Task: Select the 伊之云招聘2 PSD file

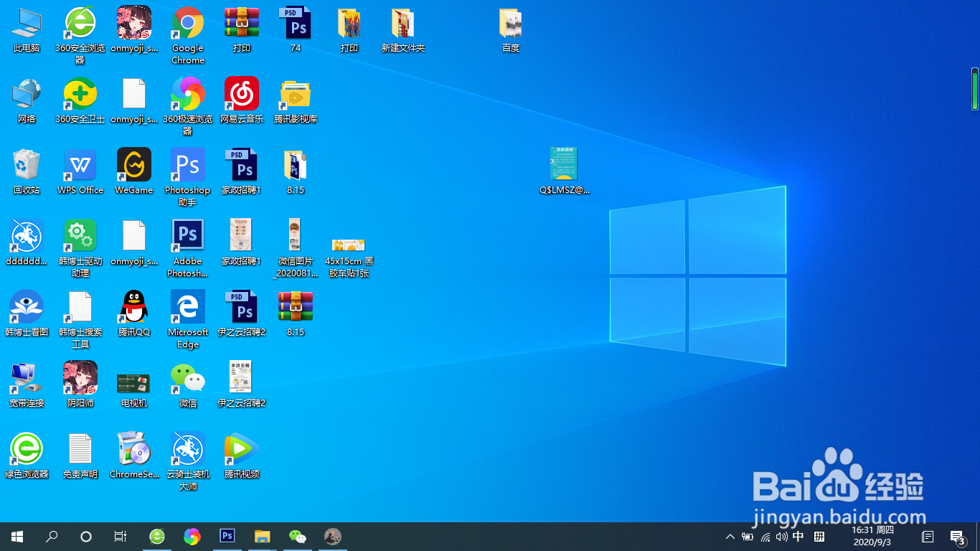Action: click(242, 314)
